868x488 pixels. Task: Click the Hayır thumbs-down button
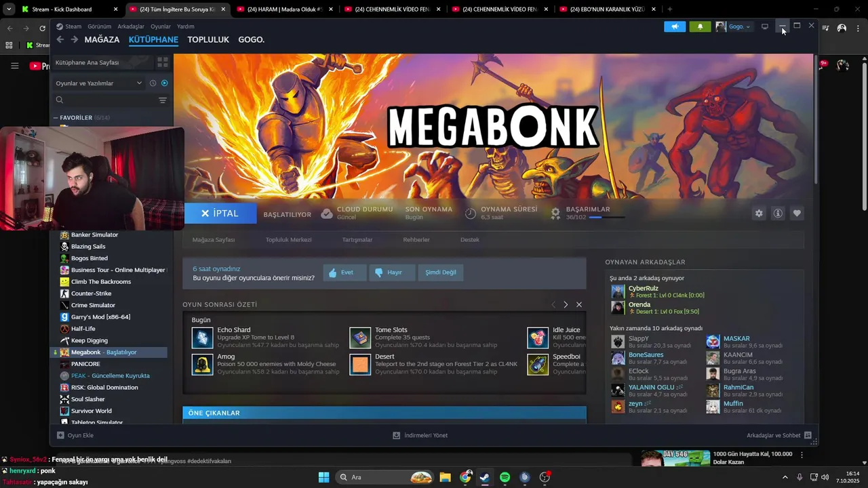(x=392, y=272)
